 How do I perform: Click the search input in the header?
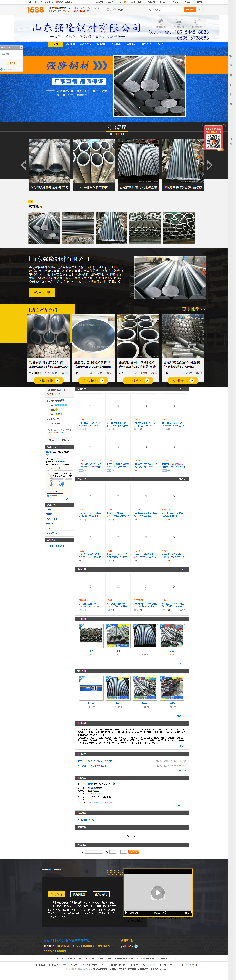click(166, 10)
